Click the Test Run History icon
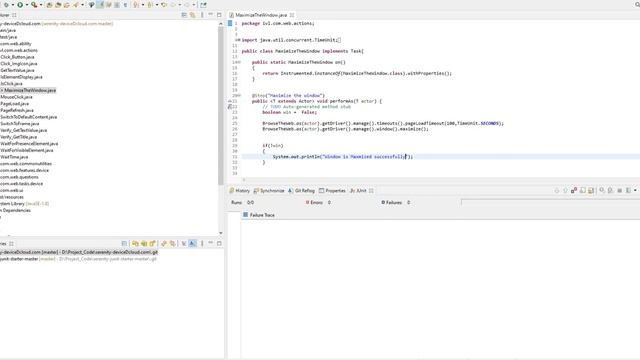This screenshot has height=360, width=640. 629,191
